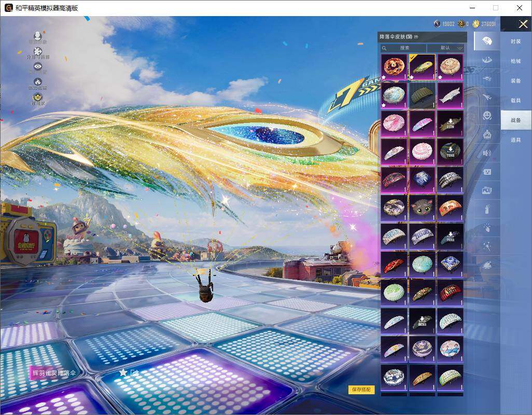Screen dimensions: 532x415
Task: Click the 保存搭配 save outfit button
Action: [x=361, y=390]
